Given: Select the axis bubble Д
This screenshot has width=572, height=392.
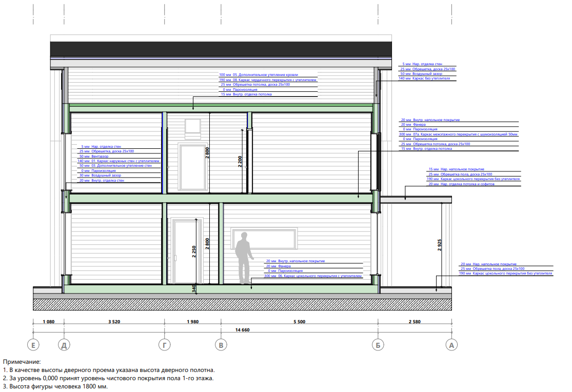Looking at the screenshot, I should click(64, 345).
